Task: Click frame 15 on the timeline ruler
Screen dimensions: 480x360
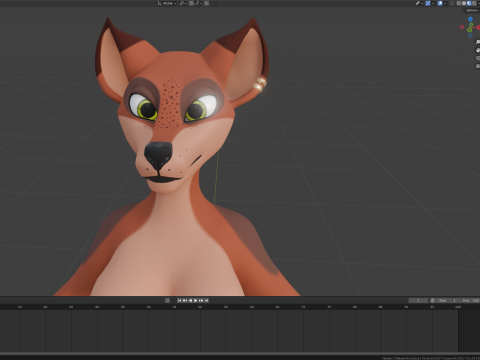Action: coord(20,307)
